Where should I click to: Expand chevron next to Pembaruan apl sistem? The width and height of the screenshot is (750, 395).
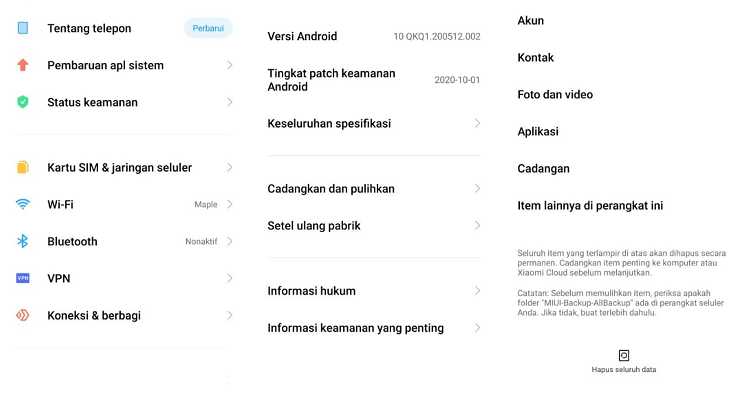pyautogui.click(x=230, y=65)
